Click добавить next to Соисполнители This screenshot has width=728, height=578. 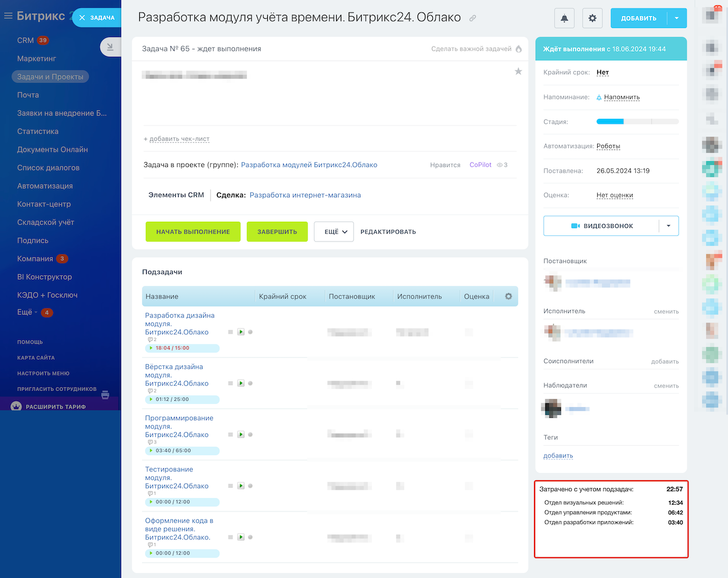[x=665, y=361]
